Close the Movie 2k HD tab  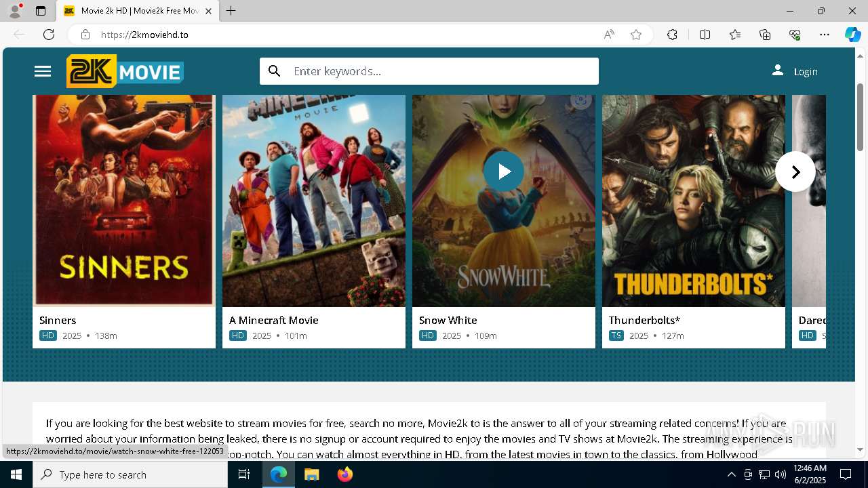[x=208, y=11]
